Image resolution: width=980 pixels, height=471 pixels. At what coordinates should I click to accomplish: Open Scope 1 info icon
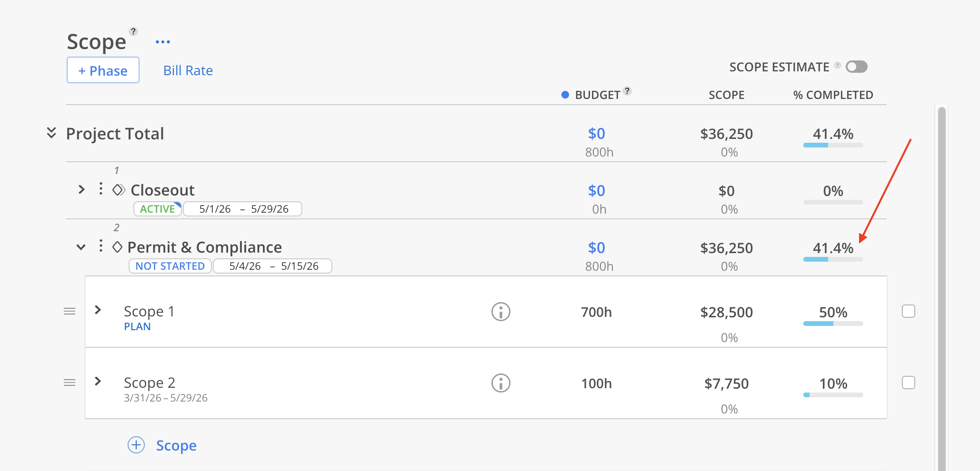click(500, 312)
